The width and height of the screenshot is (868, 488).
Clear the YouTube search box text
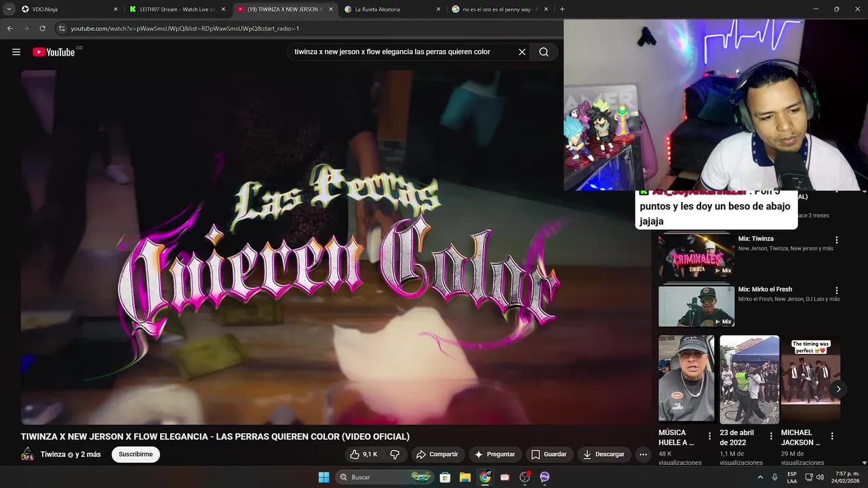(522, 52)
